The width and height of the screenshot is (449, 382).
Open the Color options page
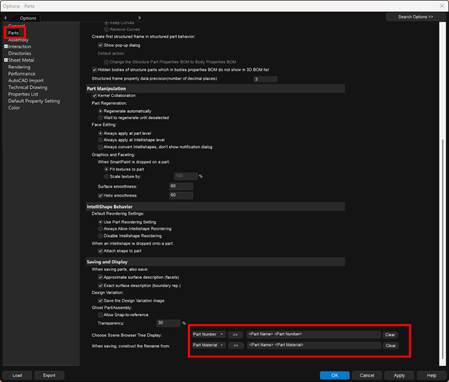(14, 108)
